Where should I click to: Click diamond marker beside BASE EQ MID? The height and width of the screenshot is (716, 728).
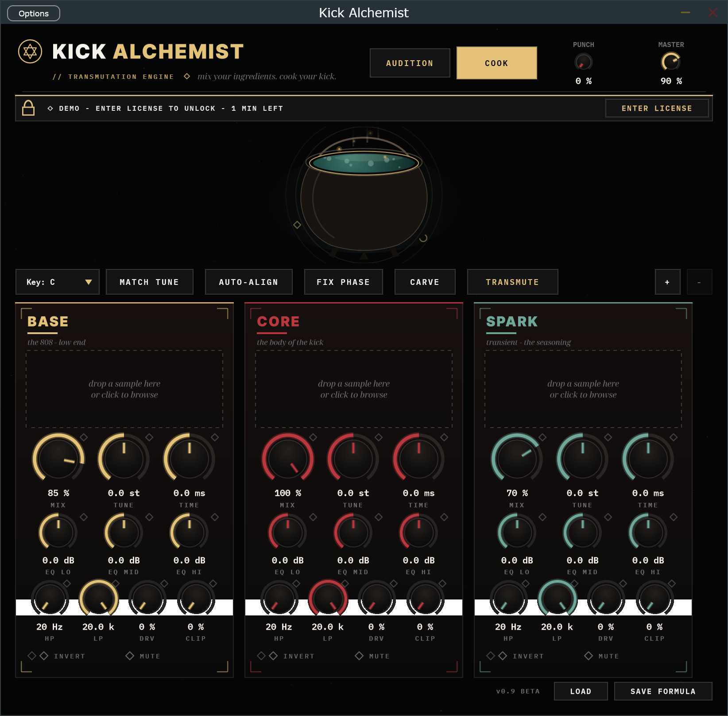149,517
